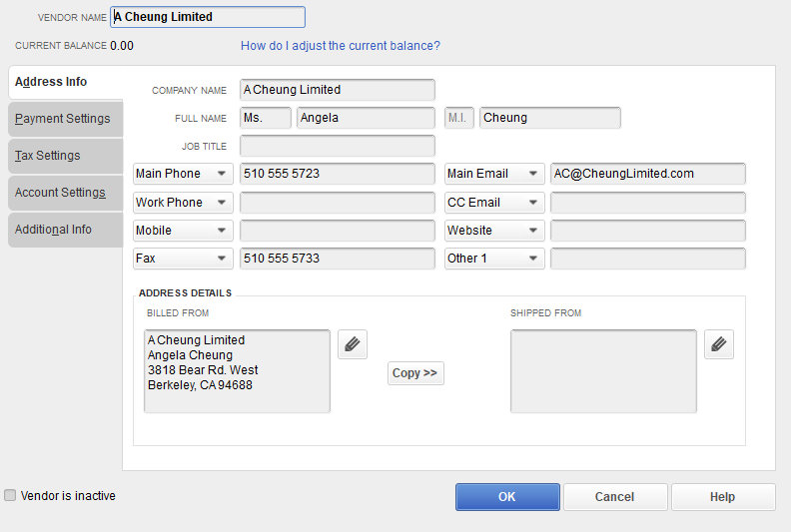Open the Main Phone type dropdown
The image size is (791, 532).
[221, 174]
